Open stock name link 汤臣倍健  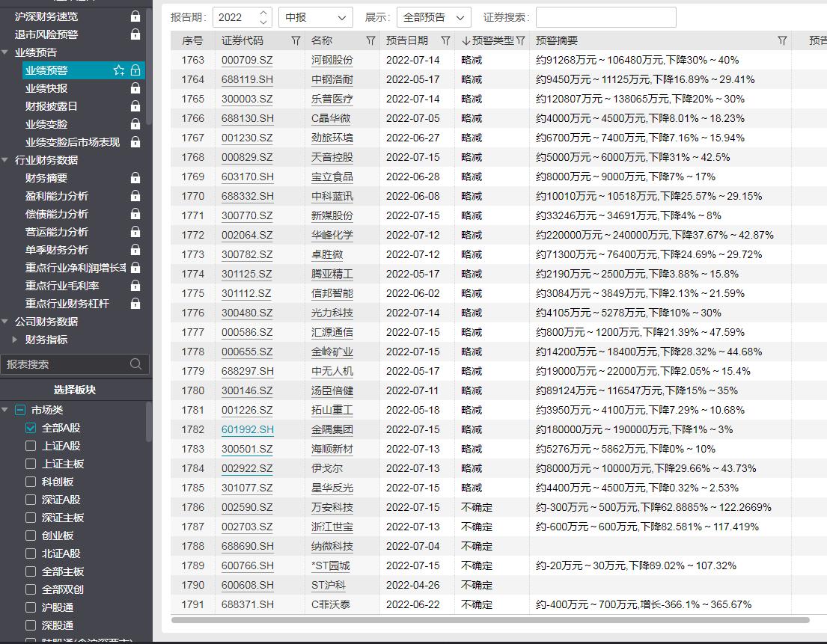332,390
